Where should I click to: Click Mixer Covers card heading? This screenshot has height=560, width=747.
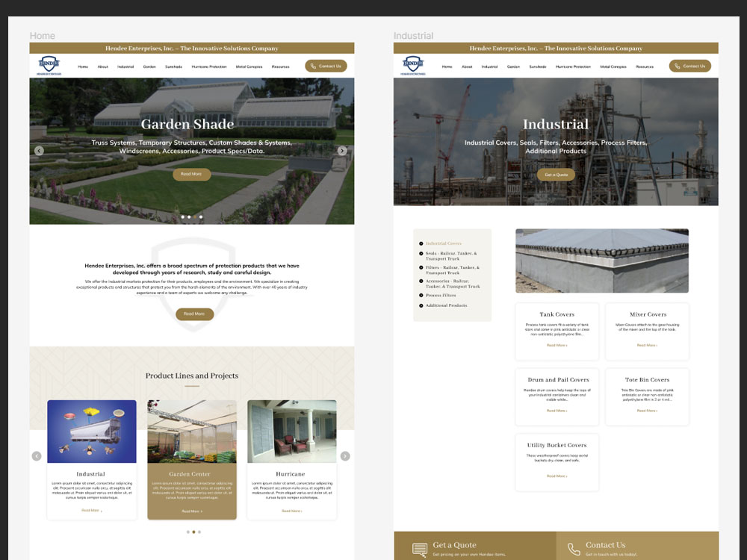click(x=648, y=314)
